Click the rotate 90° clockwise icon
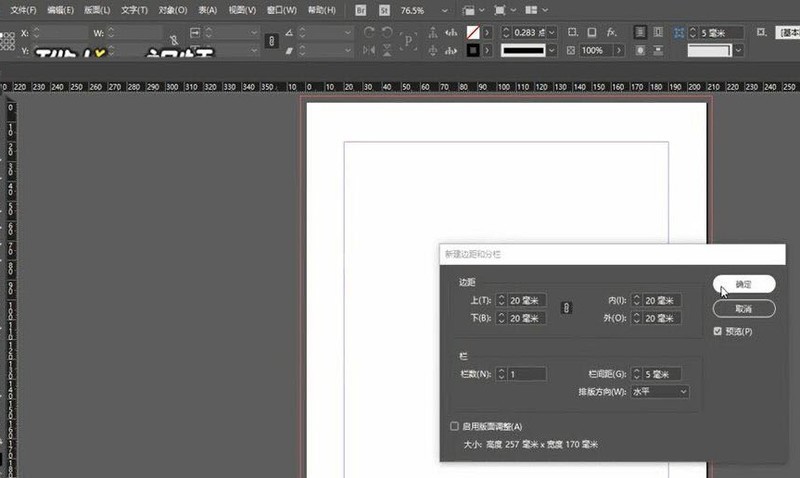This screenshot has height=478, width=800. [x=369, y=33]
